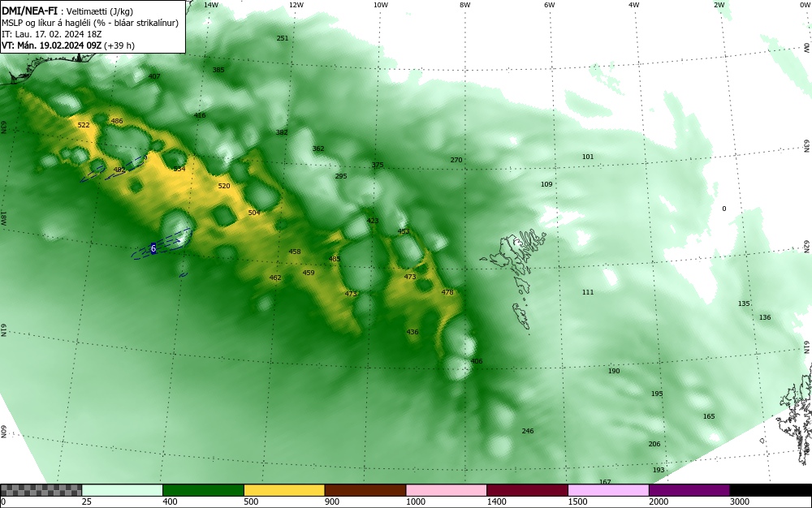The height and width of the screenshot is (508, 812).
Task: Click the map value 406
Action: point(477,362)
